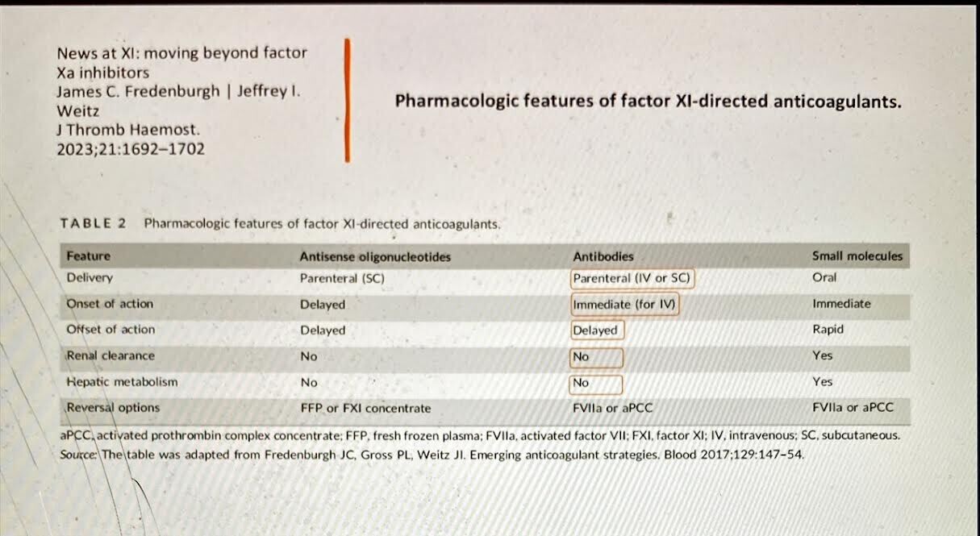Viewport: 980px width, 536px height.
Task: Select the boxed 'Parenteral (IV or SC)' cell
Action: [x=632, y=278]
